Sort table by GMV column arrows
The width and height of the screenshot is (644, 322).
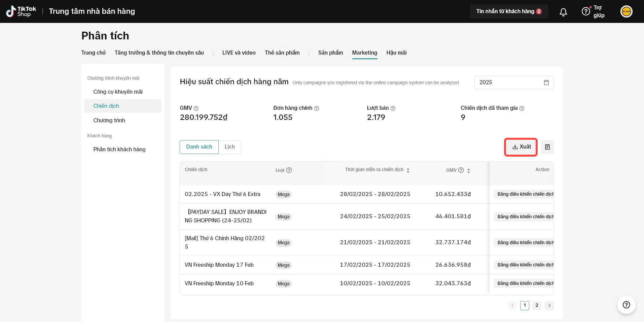[468, 170]
